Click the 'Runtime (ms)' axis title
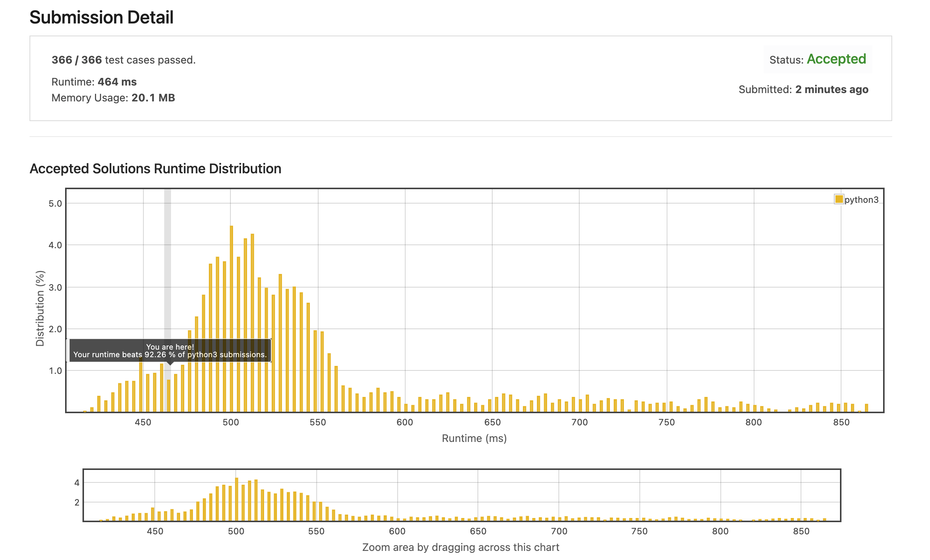Screen dimensions: 930x560 point(474,438)
